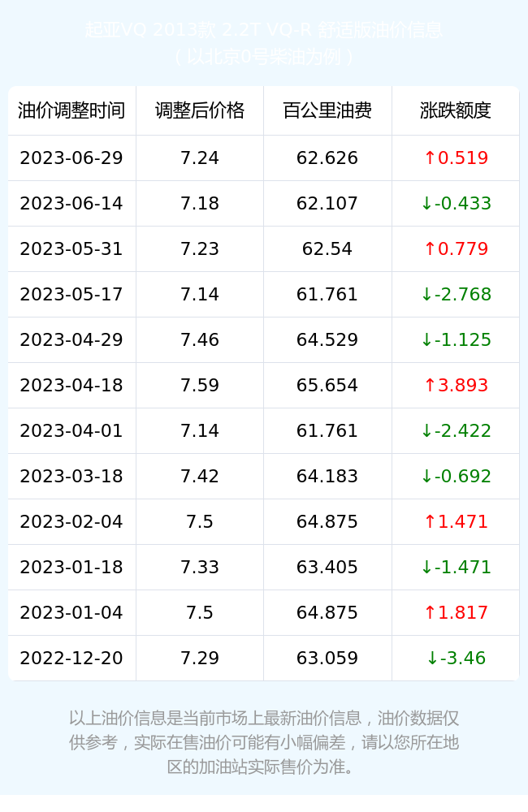Click the red ↑0.519 change value
528x812 pixels.
point(456,158)
